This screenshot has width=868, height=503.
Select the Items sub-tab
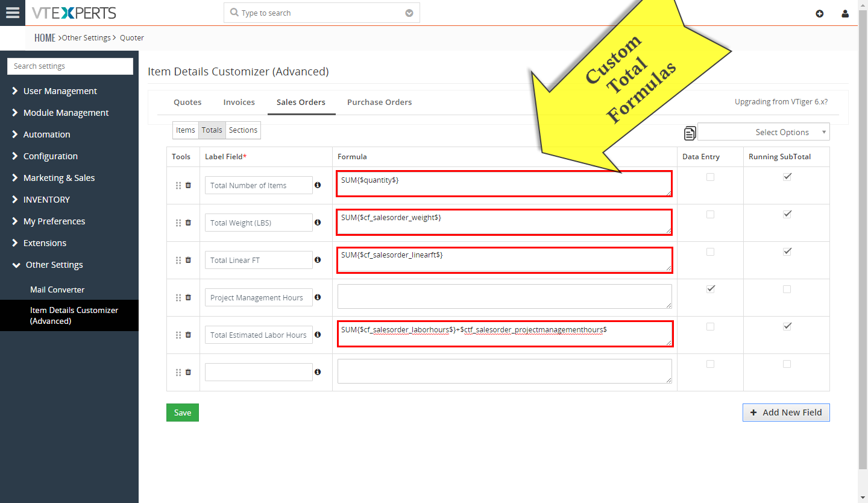186,130
